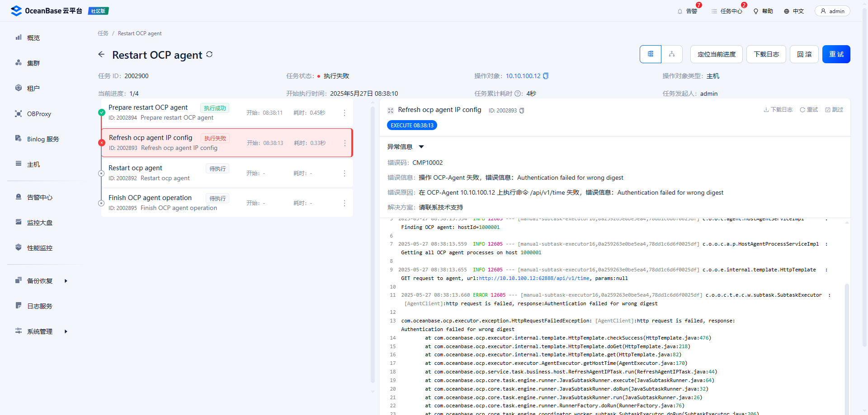Open more options for Restart ocp agent
The height and width of the screenshot is (415, 868).
344,173
